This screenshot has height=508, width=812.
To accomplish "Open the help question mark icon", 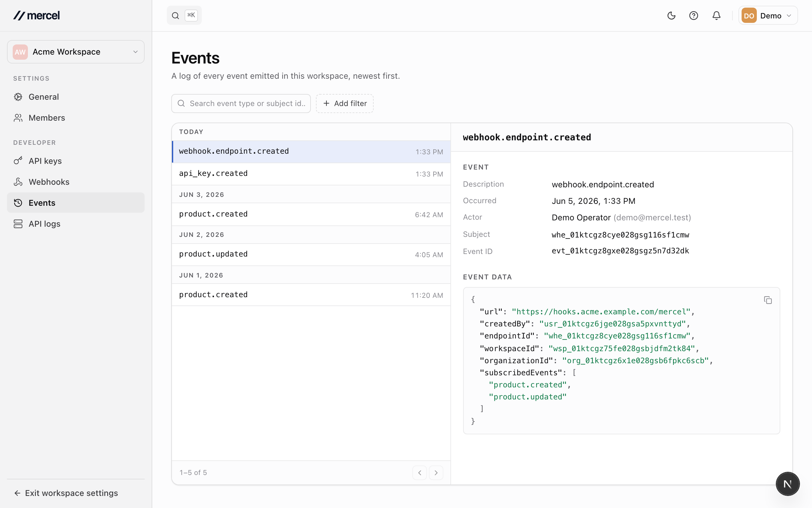I will tap(694, 16).
